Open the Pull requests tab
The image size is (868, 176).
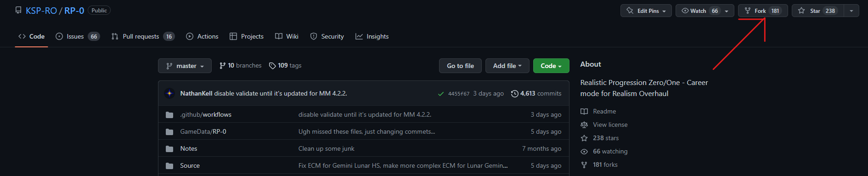pos(143,36)
